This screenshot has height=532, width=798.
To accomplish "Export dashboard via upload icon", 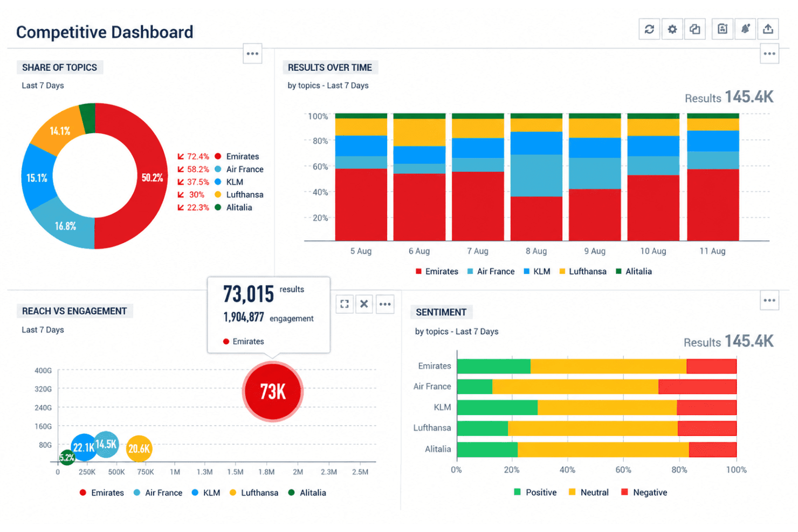I will 768,29.
